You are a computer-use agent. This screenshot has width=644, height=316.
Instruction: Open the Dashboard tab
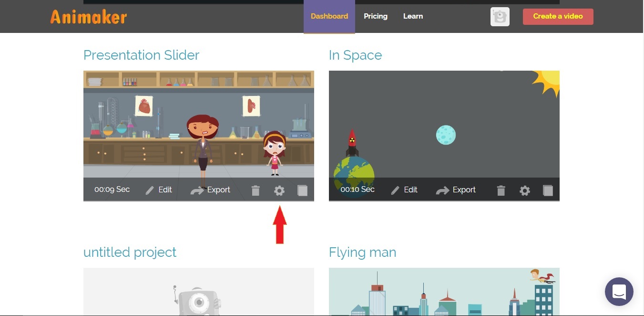click(x=329, y=16)
